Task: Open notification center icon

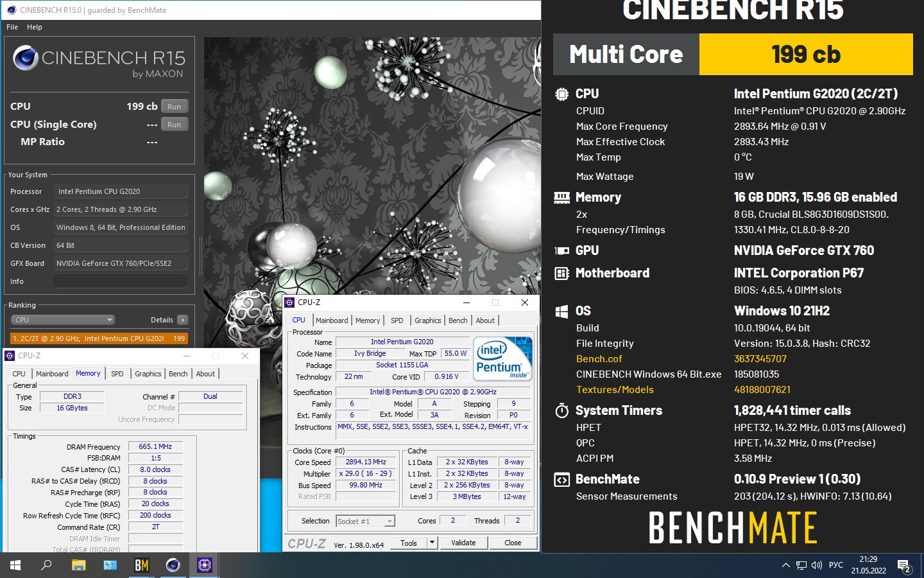Action: pos(905,566)
